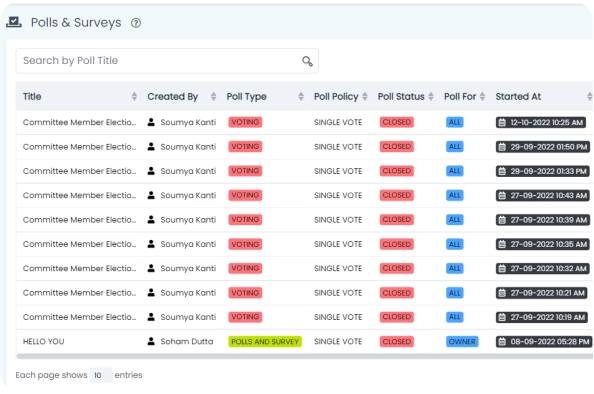594x394 pixels.
Task: Click user icon in the 10:32 AM row
Action: pyautogui.click(x=151, y=268)
